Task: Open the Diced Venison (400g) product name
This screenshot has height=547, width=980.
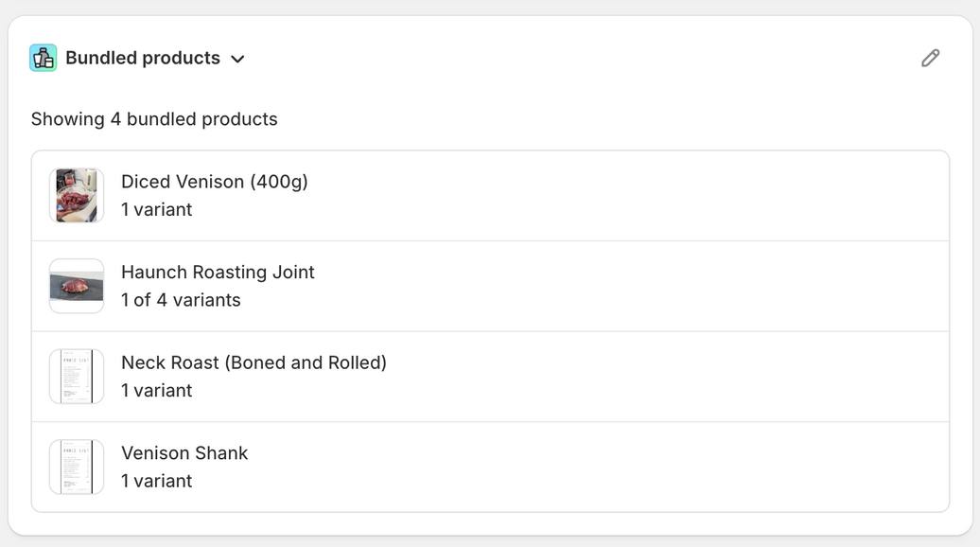Action: click(x=215, y=182)
